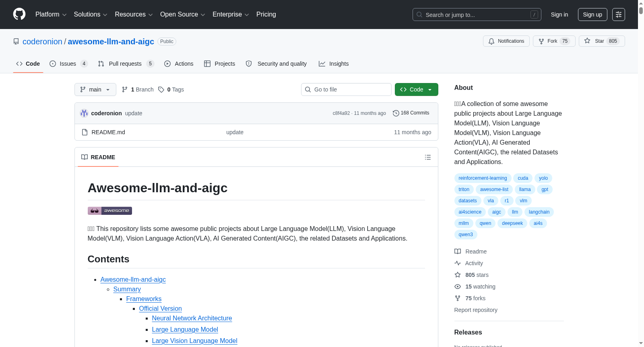This screenshot has width=644, height=347.
Task: Open the green Code dropdown
Action: pos(417,89)
